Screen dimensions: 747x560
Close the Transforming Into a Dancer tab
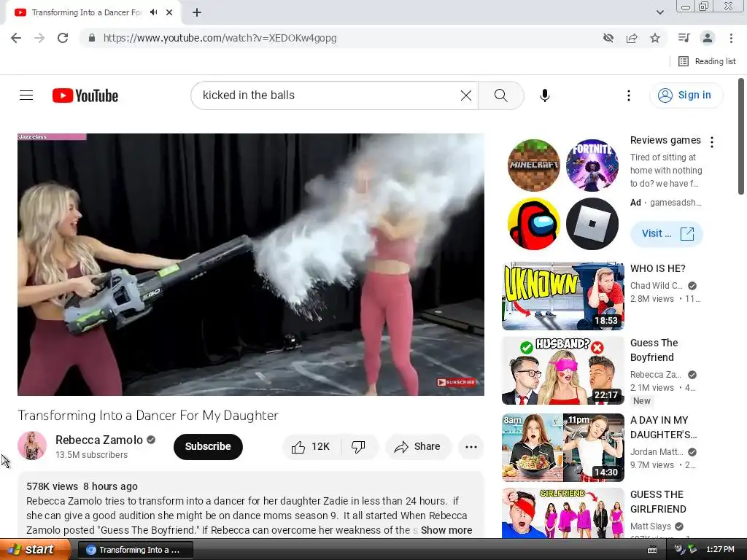tap(169, 12)
